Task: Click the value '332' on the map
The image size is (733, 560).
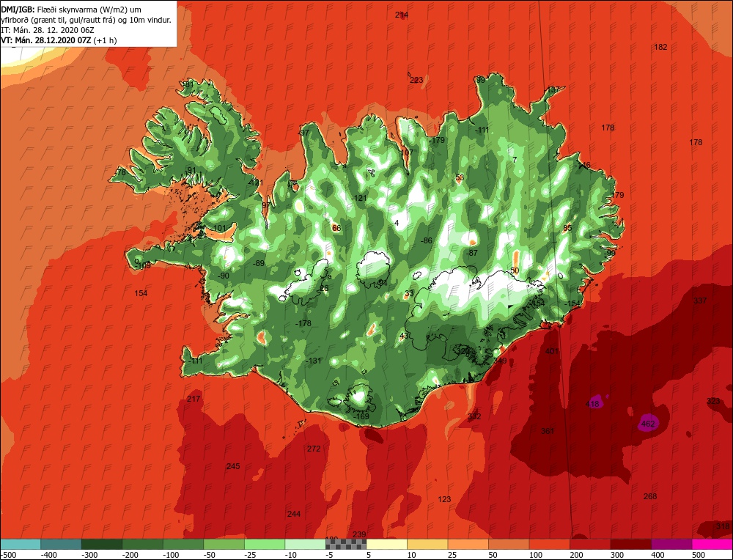Action: pyautogui.click(x=474, y=416)
